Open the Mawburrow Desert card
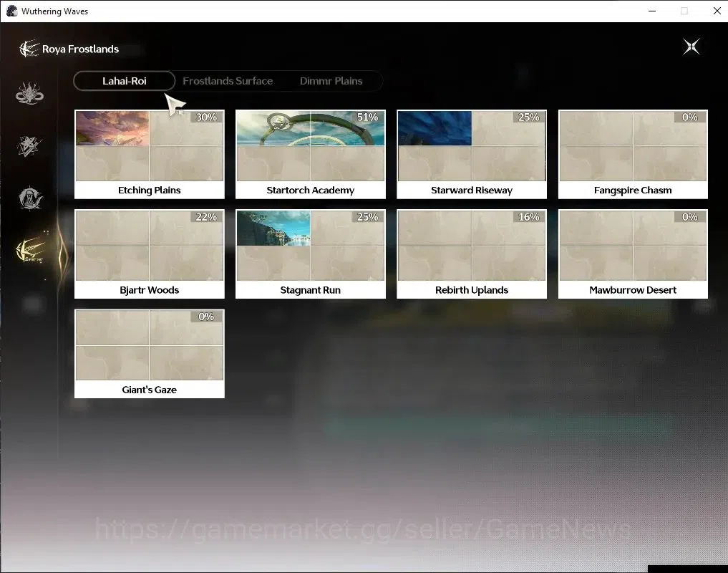The image size is (728, 573). (x=633, y=254)
